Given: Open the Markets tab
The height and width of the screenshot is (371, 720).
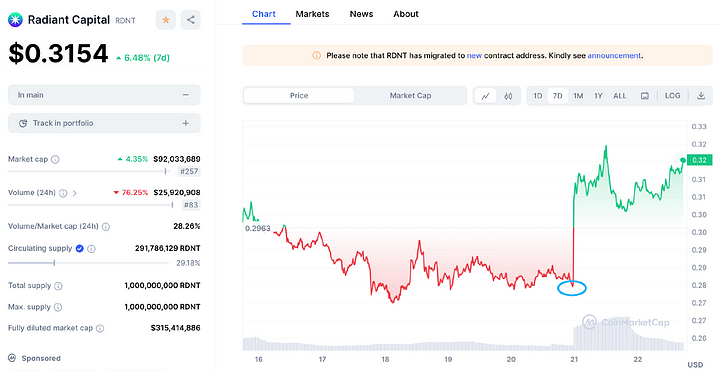Looking at the screenshot, I should (x=312, y=14).
